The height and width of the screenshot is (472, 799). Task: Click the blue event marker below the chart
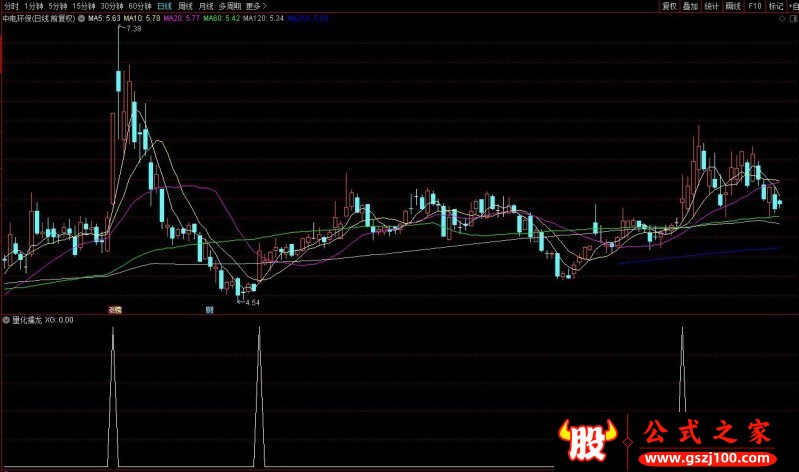(x=209, y=310)
